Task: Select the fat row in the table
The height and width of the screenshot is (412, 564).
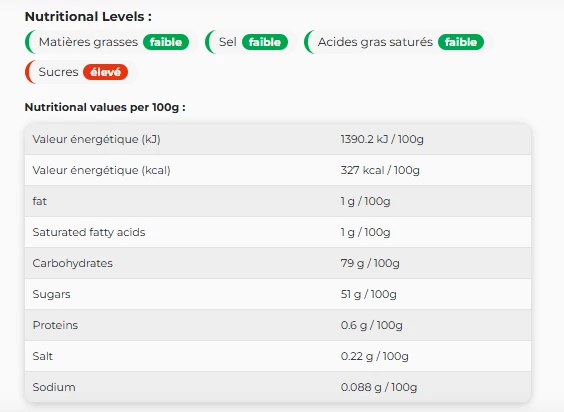Action: (278, 201)
